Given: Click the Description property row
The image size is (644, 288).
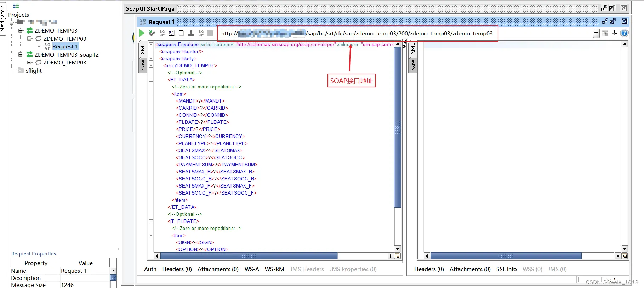Looking at the screenshot, I should tap(60, 278).
